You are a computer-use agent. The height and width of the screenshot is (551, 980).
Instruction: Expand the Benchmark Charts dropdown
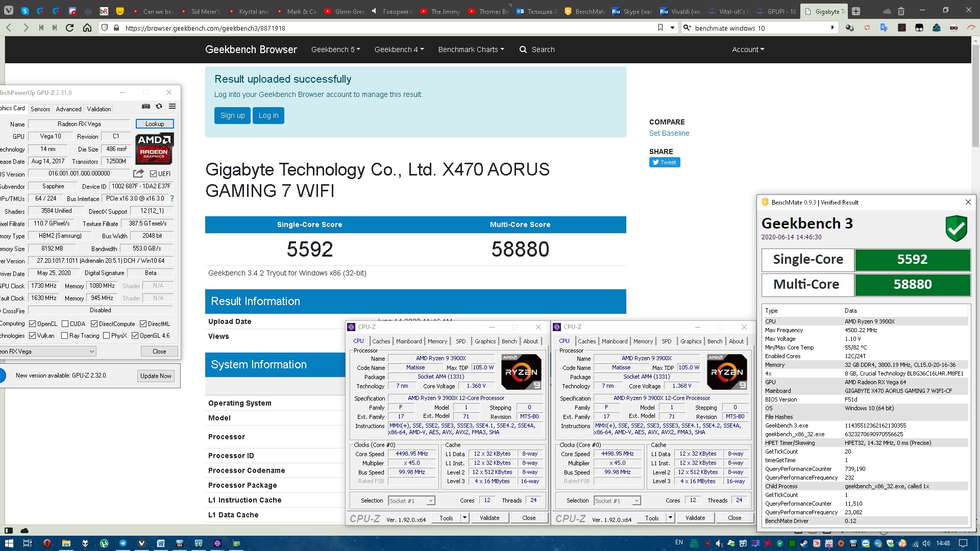click(x=471, y=49)
